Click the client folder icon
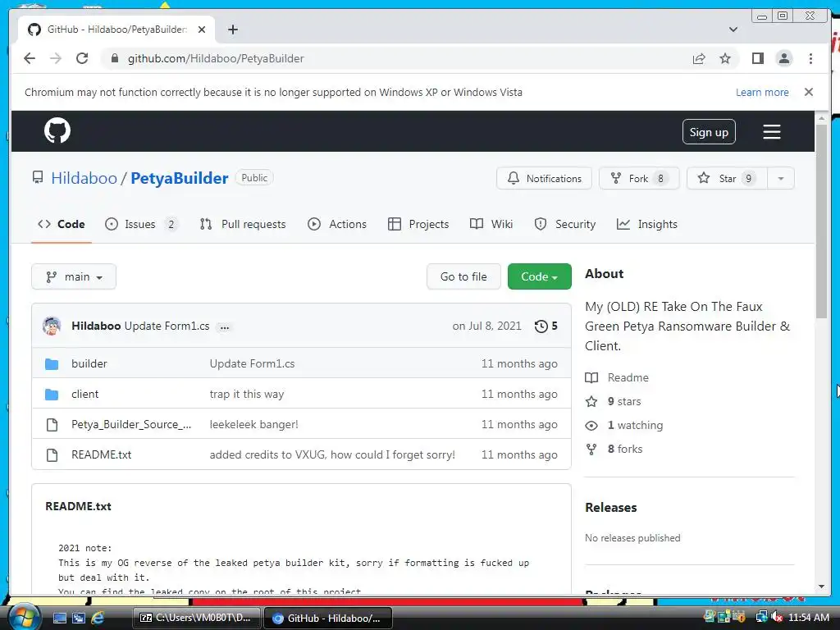 point(52,395)
